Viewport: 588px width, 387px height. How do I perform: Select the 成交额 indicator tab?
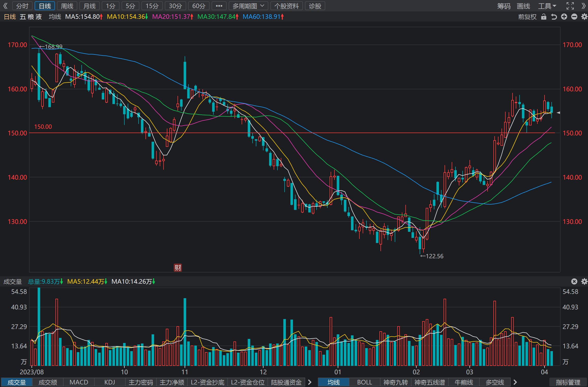point(48,382)
